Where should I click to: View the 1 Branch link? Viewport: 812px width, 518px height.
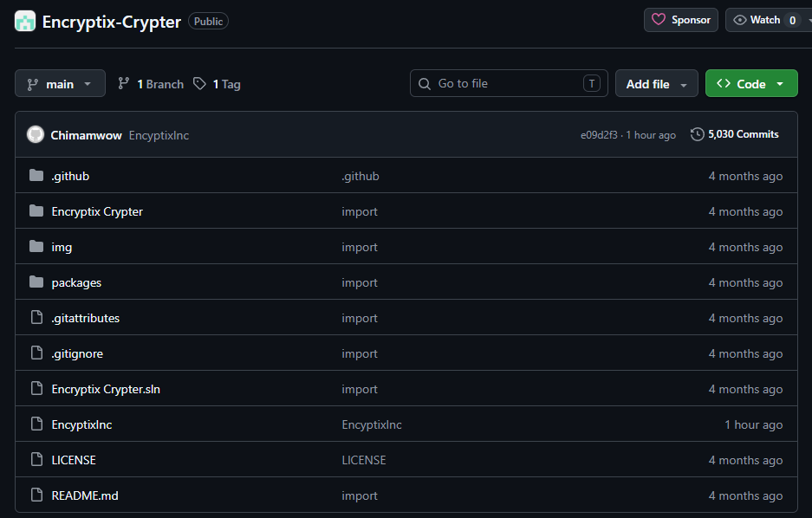point(151,84)
